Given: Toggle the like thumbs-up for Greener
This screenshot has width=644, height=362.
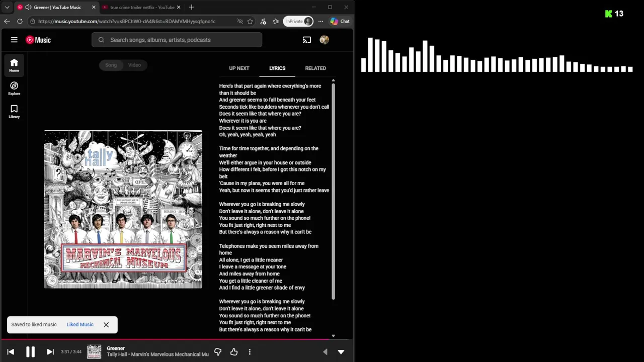Looking at the screenshot, I should click(234, 352).
